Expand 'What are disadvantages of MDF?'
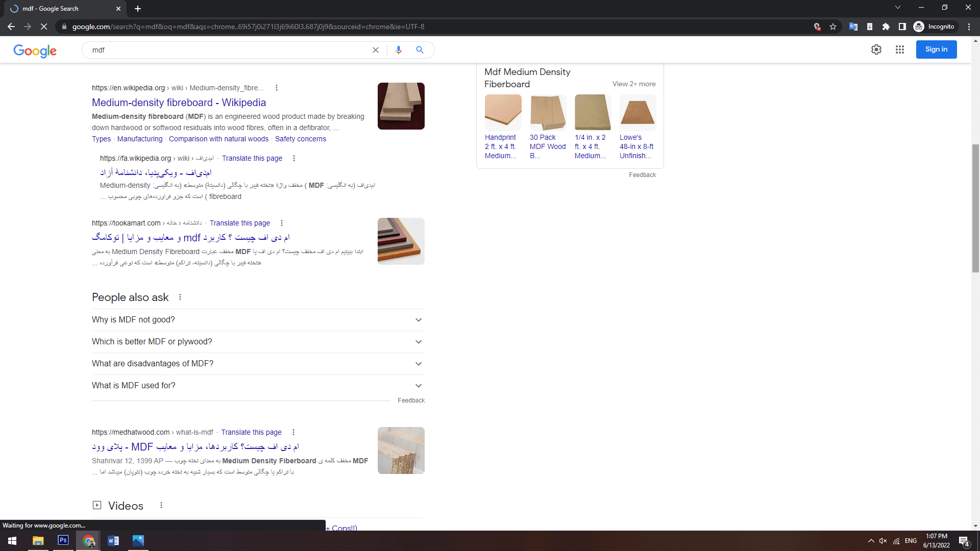 (258, 364)
